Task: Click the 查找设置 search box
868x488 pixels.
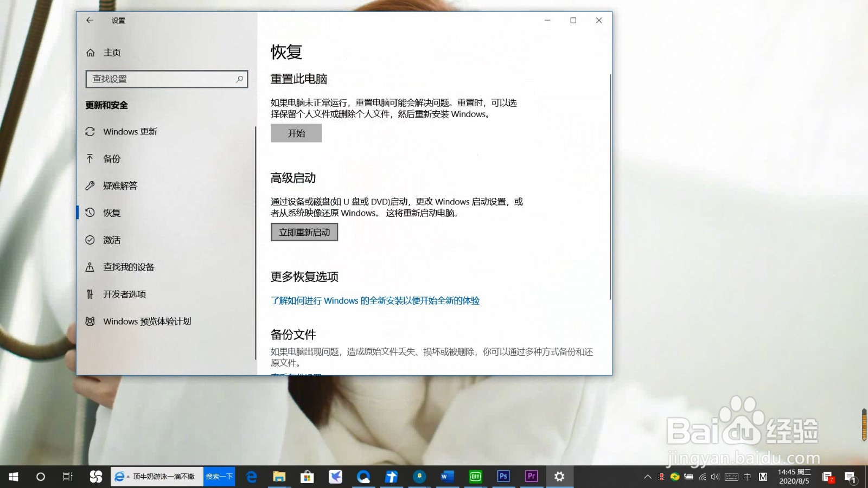Action: 167,79
